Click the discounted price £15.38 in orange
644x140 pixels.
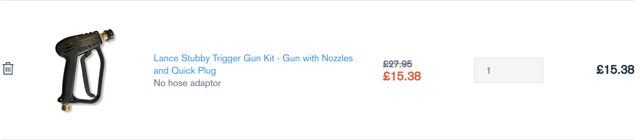point(402,76)
